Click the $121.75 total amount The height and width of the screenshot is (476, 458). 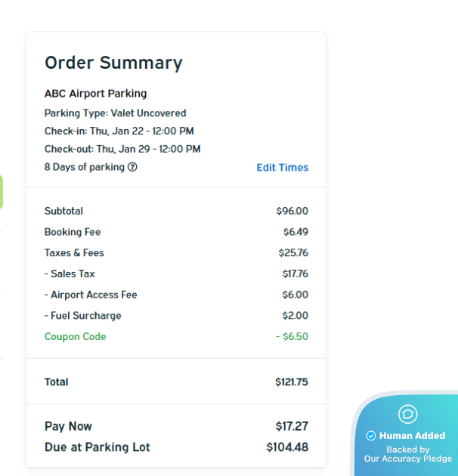pyautogui.click(x=291, y=382)
